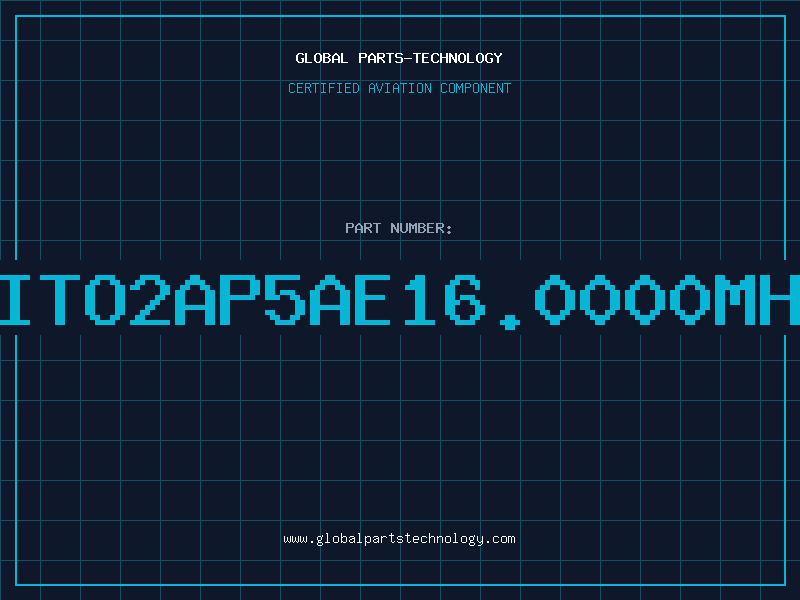The image size is (800, 600).
Task: Click the GLOBAL PARTS-TECHNOLOGY heading
Action: tap(399, 58)
